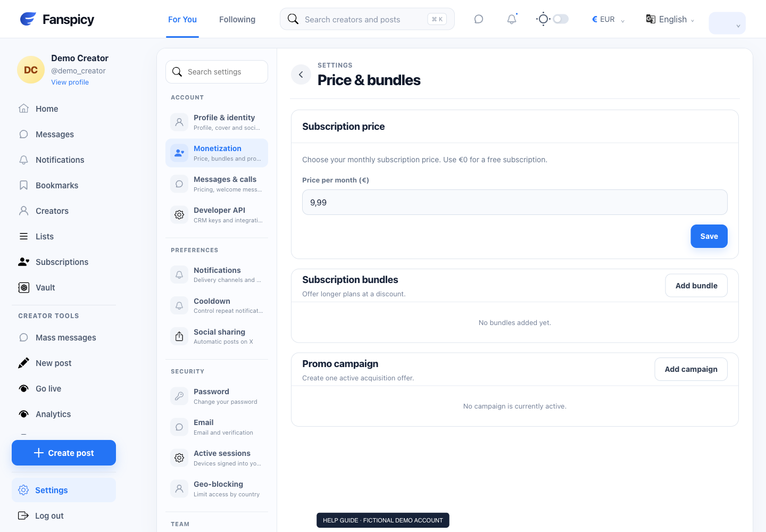Click the Fanspicy logo
The width and height of the screenshot is (766, 532).
point(57,19)
